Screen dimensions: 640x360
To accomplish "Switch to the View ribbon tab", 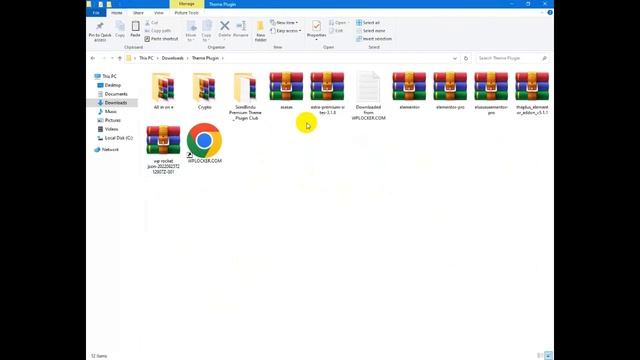I will [x=159, y=13].
